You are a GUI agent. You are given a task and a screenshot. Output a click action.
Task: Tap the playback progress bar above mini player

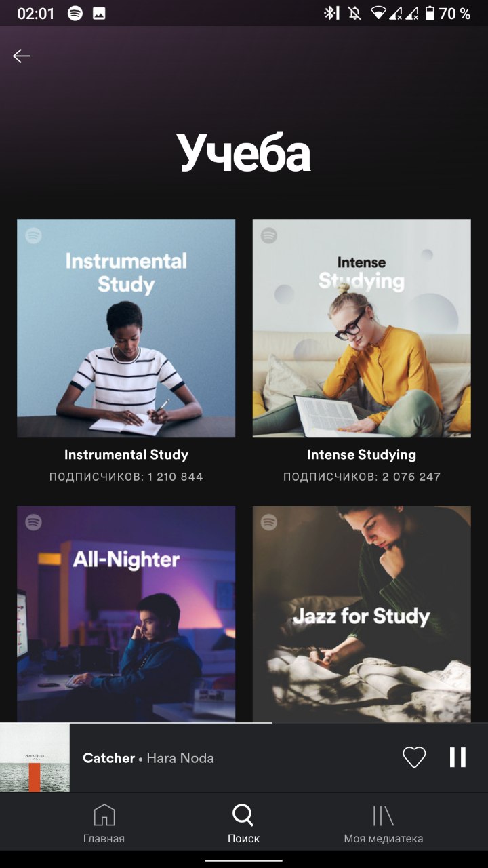244,723
